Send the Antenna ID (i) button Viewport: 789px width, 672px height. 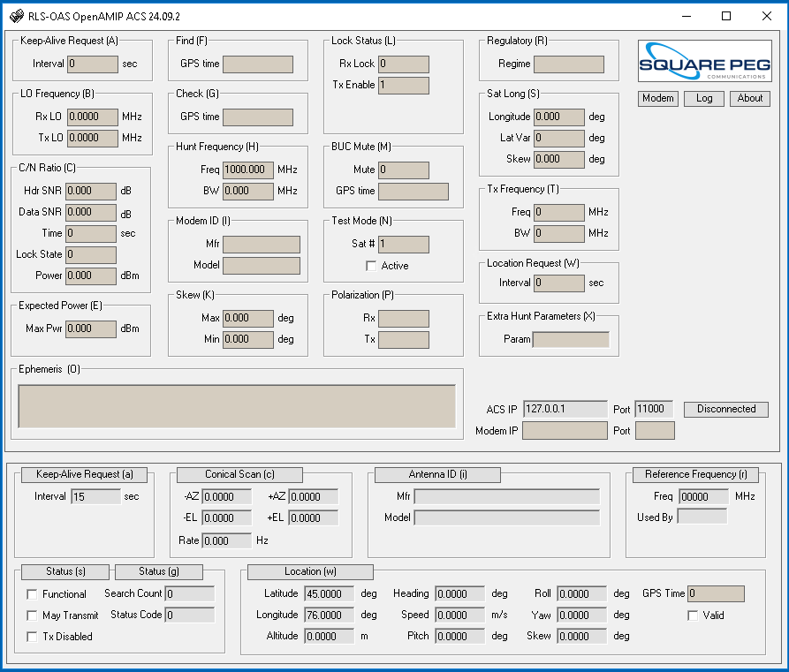tap(437, 475)
